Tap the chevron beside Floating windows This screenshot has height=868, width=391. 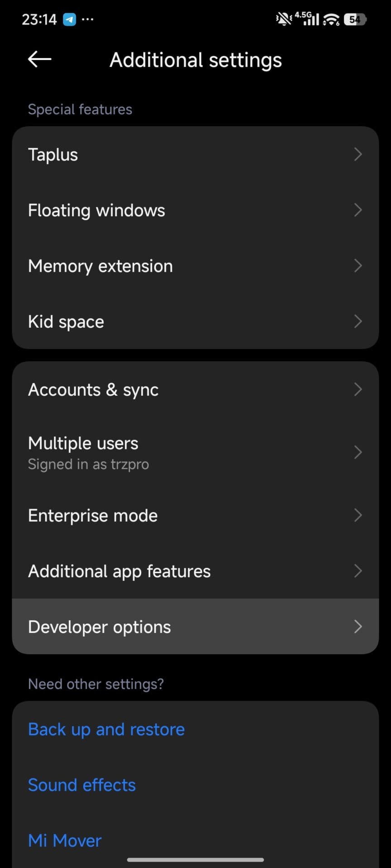[x=358, y=210]
